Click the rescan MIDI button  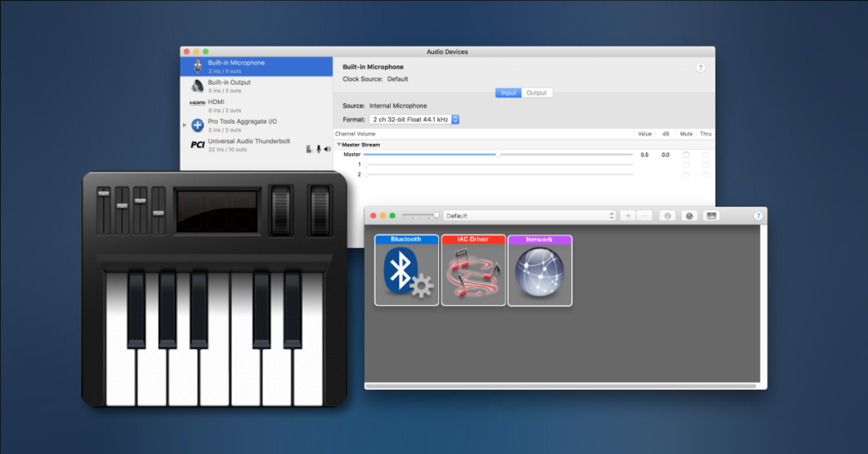689,216
